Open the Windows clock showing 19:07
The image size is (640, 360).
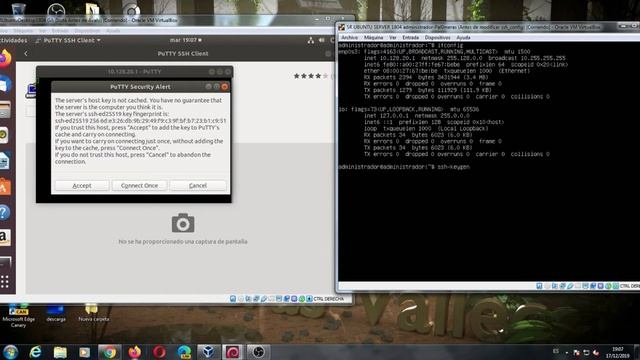coord(618,352)
